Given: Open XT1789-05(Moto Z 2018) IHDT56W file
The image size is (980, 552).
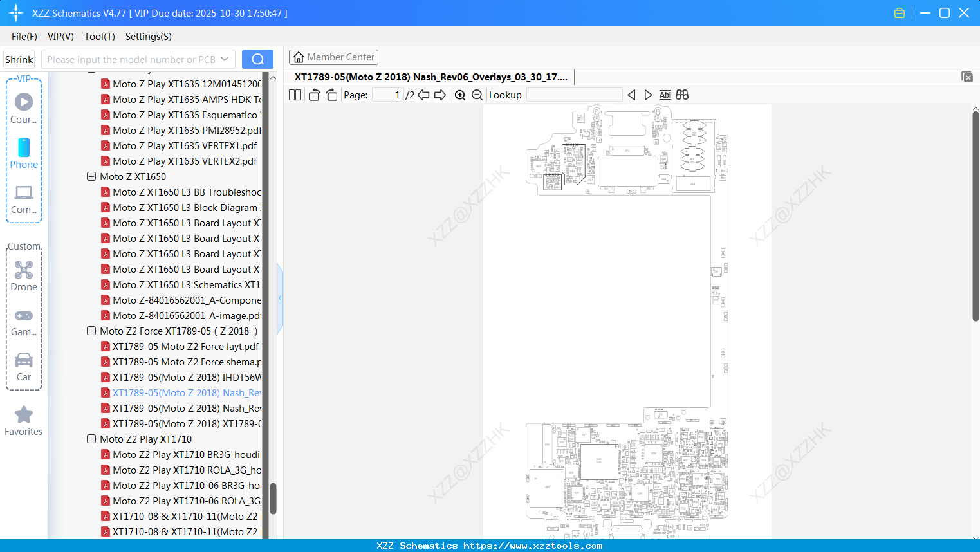Looking at the screenshot, I should (187, 378).
